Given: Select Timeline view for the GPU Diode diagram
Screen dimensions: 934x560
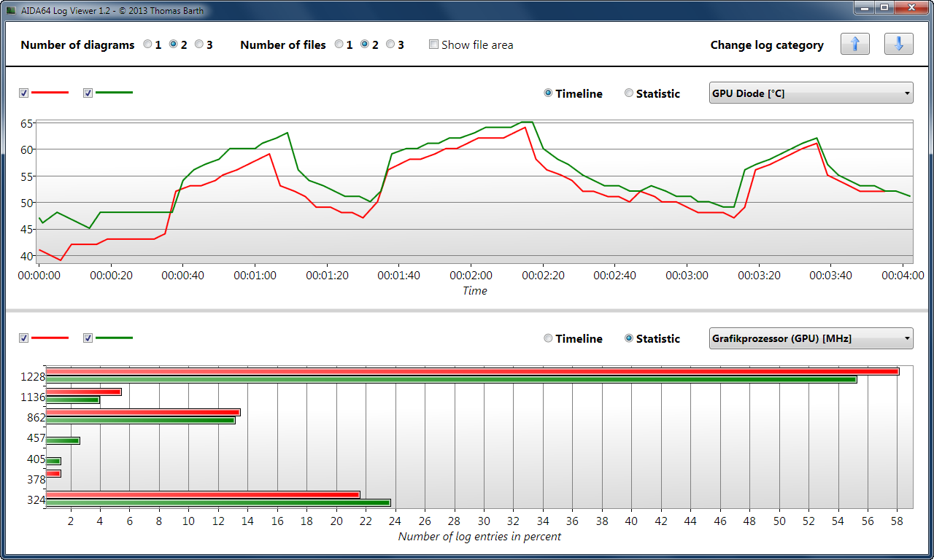Looking at the screenshot, I should click(x=548, y=93).
